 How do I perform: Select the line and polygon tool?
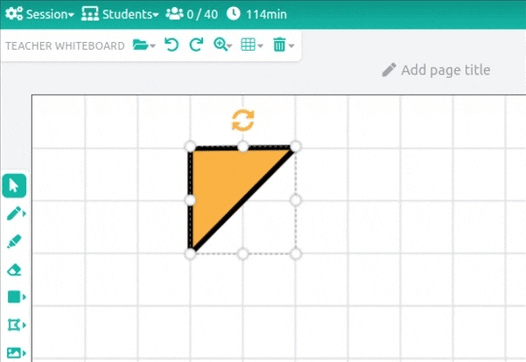click(16, 325)
